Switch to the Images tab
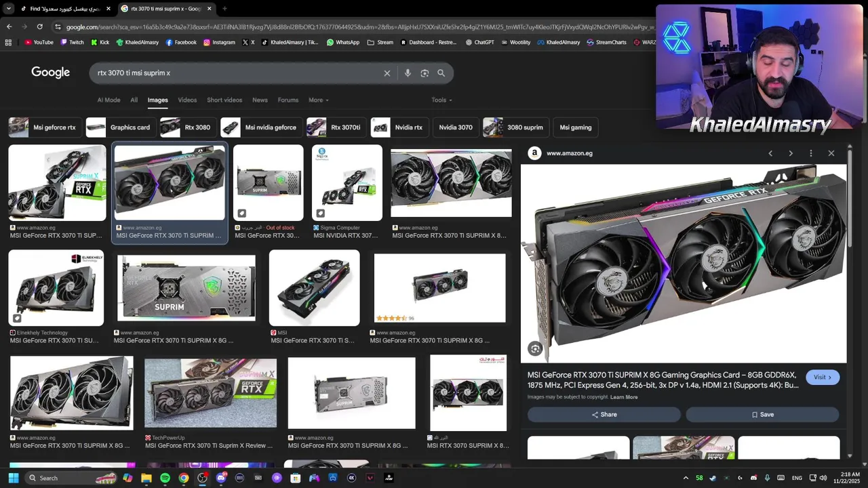The height and width of the screenshot is (488, 868). coord(157,100)
